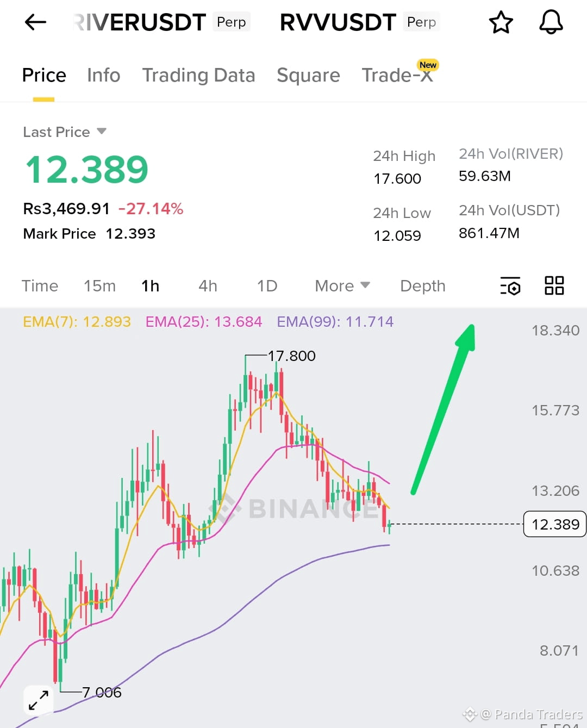Tap the 24h Vol(RIVER) 59.63M value

pyautogui.click(x=485, y=176)
